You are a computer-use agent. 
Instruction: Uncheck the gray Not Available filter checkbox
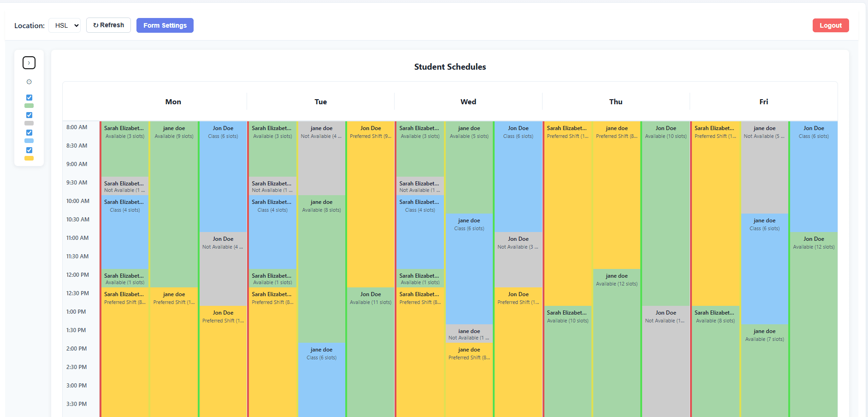29,115
